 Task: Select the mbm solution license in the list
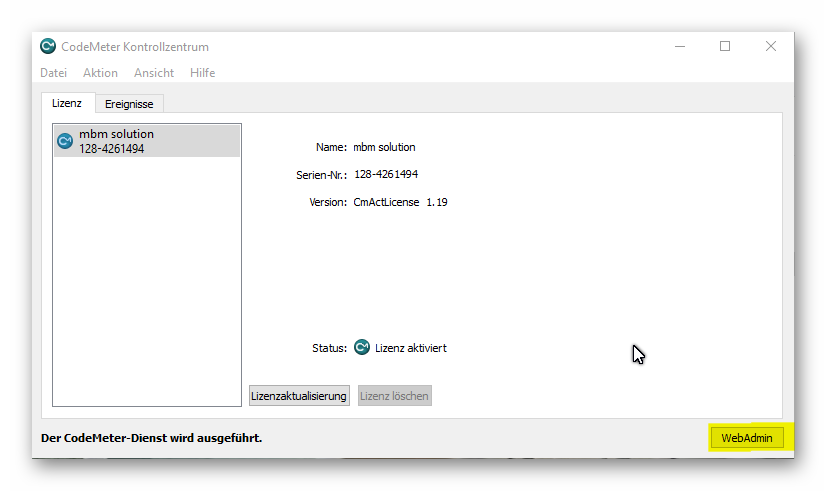click(x=146, y=141)
